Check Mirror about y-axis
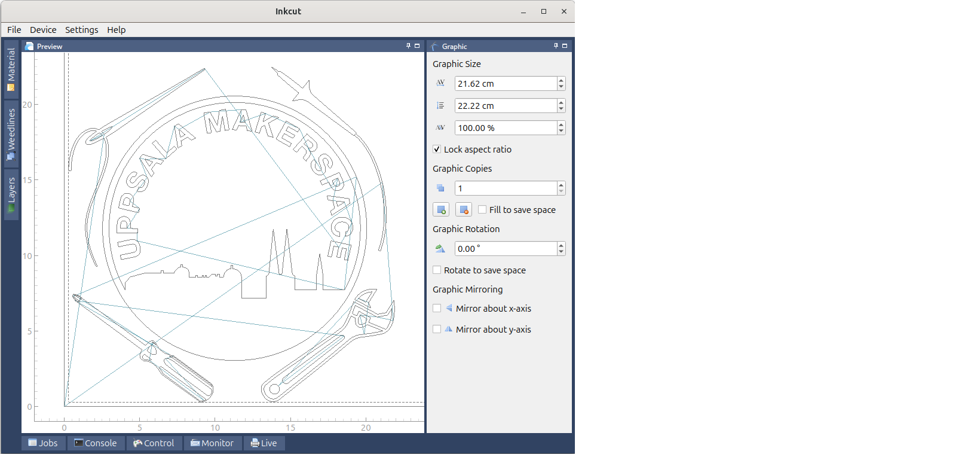The image size is (980, 454). [437, 329]
